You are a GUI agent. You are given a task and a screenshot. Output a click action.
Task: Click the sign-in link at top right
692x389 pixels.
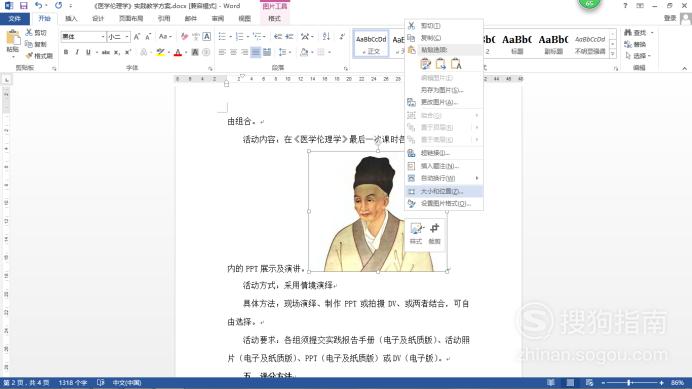tap(670, 18)
